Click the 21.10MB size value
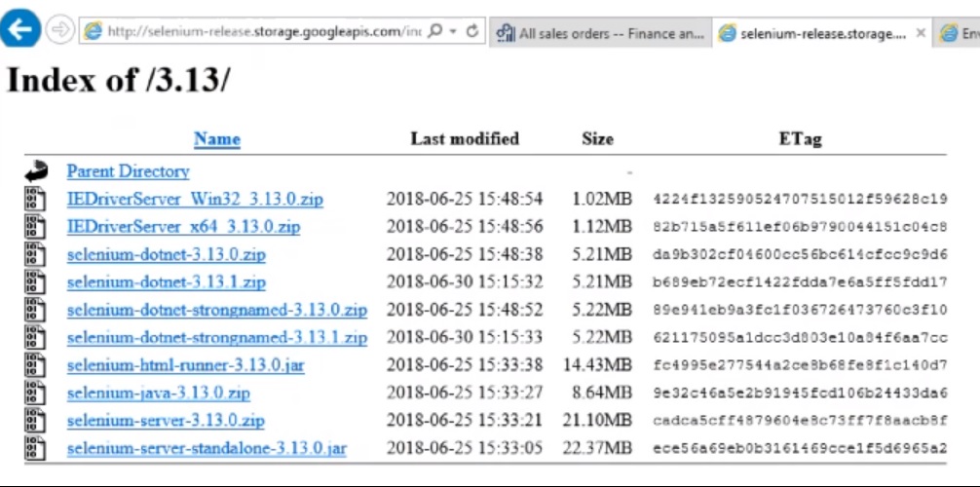The width and height of the screenshot is (980, 487). pyautogui.click(x=597, y=420)
